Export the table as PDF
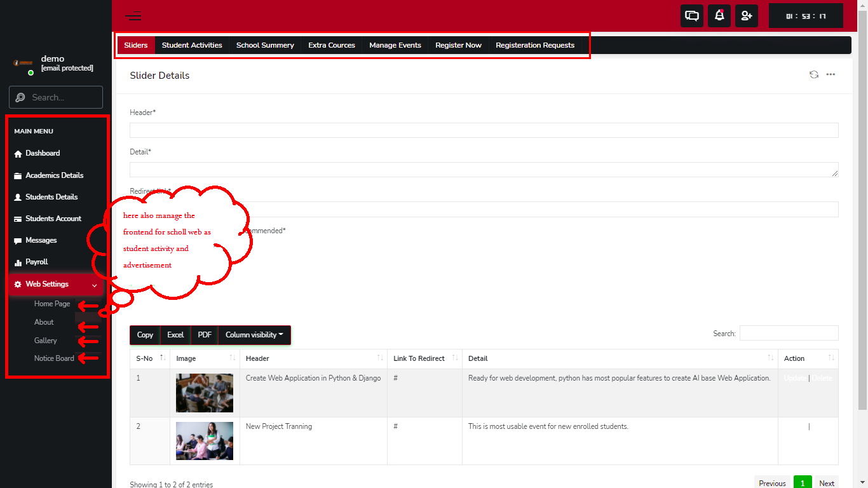868x488 pixels. click(205, 335)
